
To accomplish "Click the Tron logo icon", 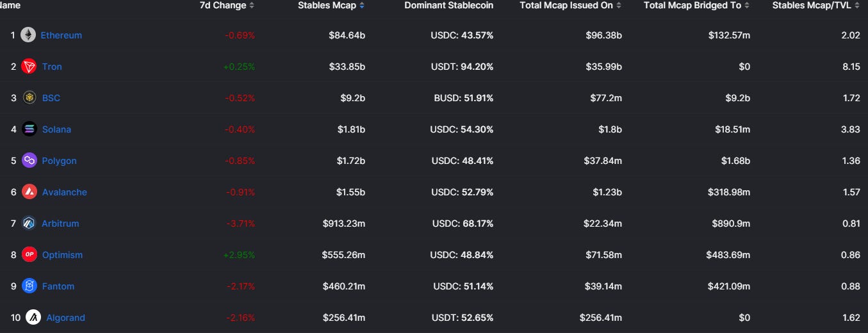I will coord(29,67).
